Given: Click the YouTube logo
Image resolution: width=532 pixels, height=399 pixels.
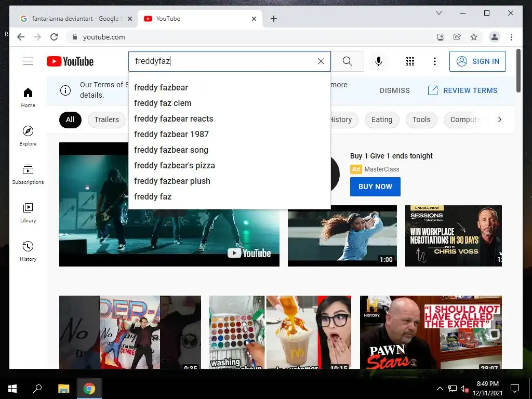Looking at the screenshot, I should point(70,61).
